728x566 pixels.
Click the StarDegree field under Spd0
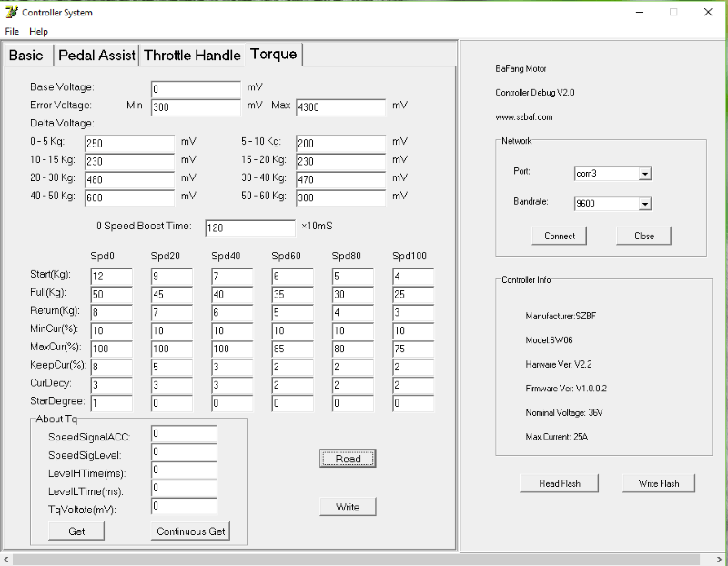click(111, 403)
